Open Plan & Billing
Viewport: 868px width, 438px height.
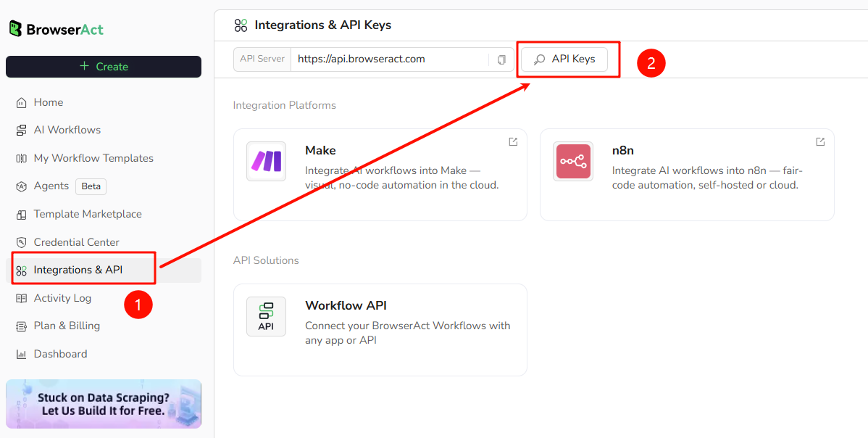click(x=104, y=326)
